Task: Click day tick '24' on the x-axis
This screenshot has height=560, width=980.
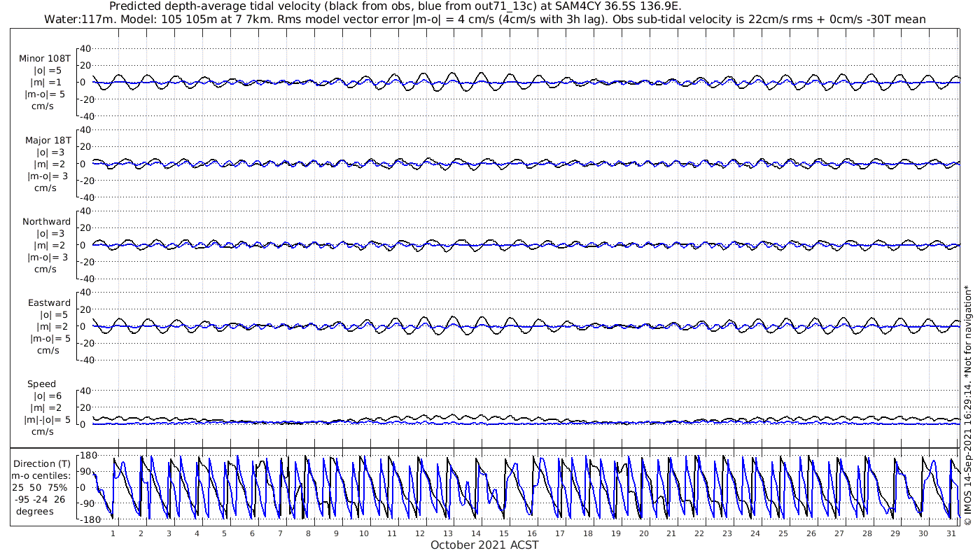Action: [755, 533]
